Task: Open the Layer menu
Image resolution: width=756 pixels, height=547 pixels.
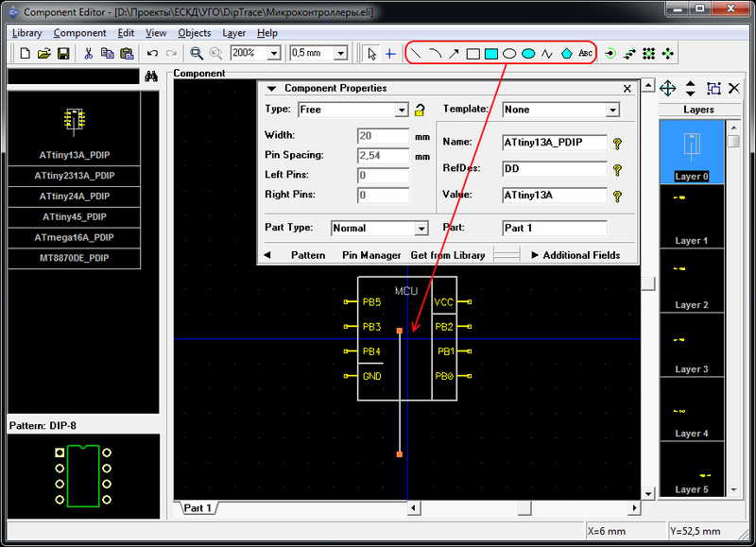Action: pos(233,33)
